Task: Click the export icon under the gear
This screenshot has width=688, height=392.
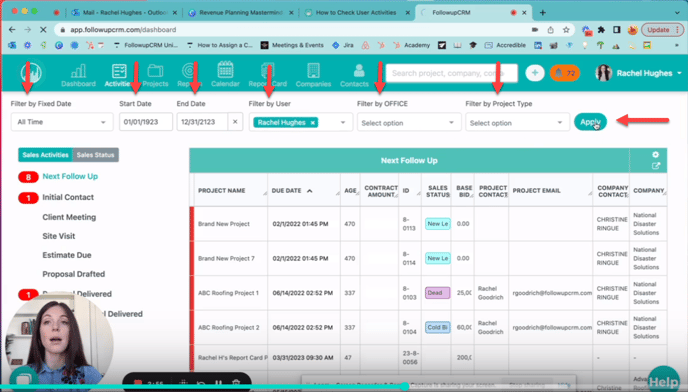Action: (656, 166)
